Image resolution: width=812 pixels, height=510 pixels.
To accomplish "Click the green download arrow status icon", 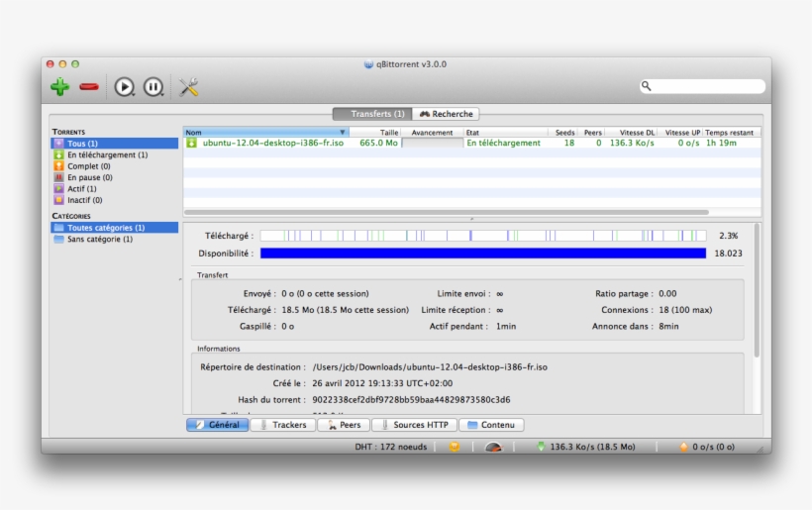I will point(541,447).
